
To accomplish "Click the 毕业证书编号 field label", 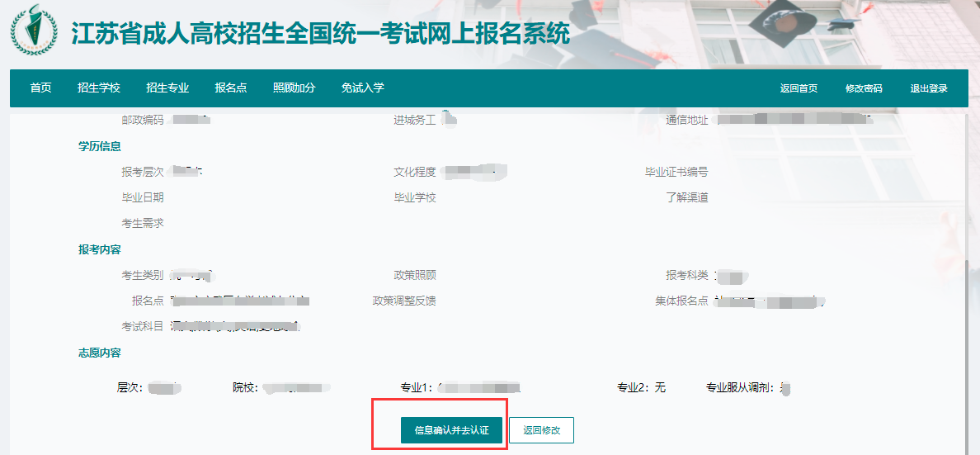I will pos(676,172).
